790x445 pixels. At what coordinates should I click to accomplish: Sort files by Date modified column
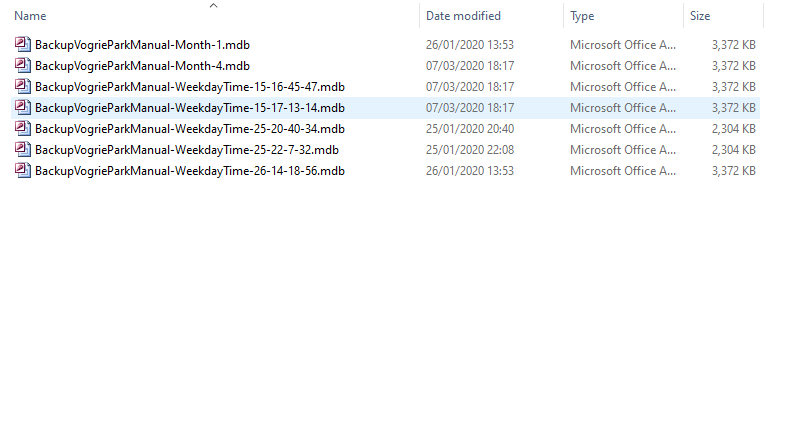coord(463,16)
